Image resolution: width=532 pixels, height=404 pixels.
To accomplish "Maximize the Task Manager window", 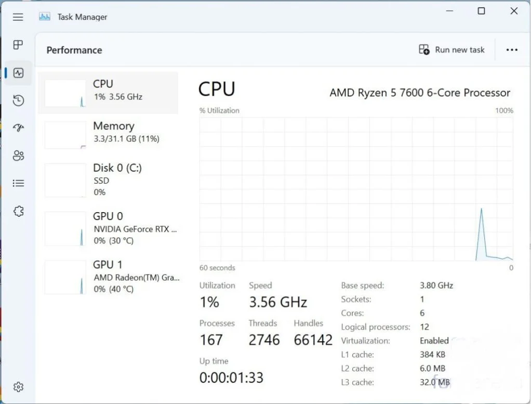I will (x=481, y=11).
